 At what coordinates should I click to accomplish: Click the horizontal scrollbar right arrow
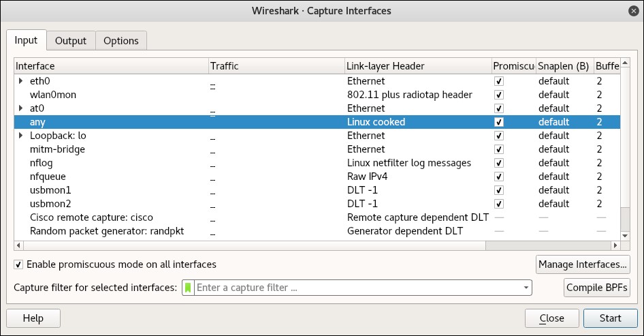pyautogui.click(x=615, y=245)
